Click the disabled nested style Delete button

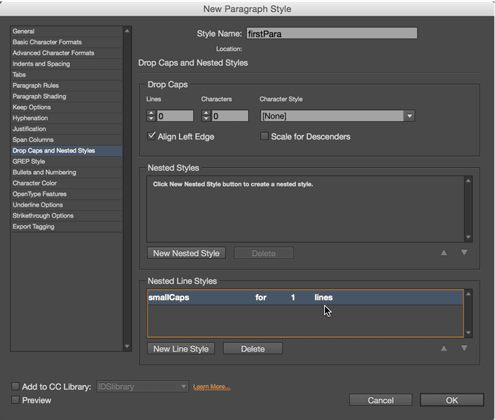264,253
